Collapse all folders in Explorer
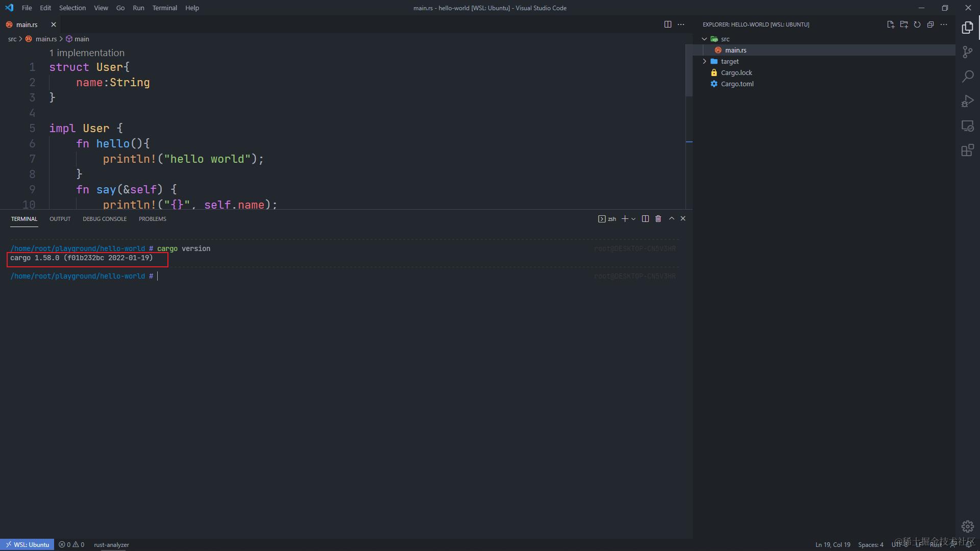The height and width of the screenshot is (551, 980). click(x=930, y=24)
